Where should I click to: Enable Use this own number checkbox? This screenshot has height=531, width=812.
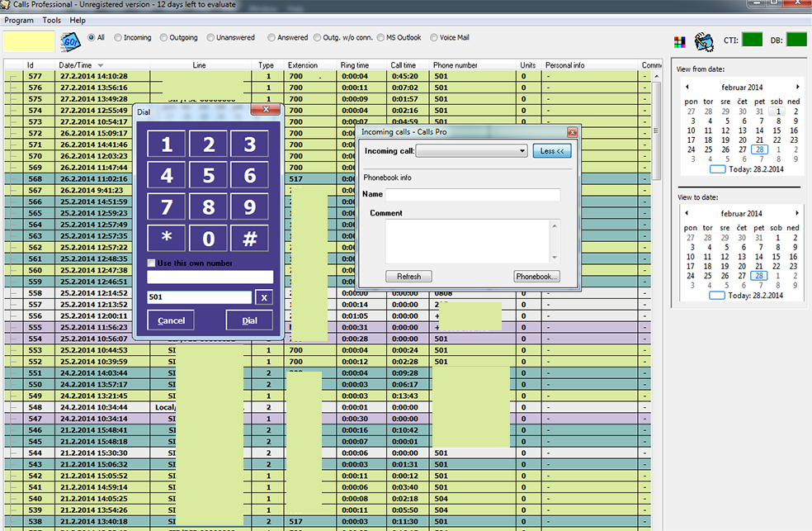(151, 263)
